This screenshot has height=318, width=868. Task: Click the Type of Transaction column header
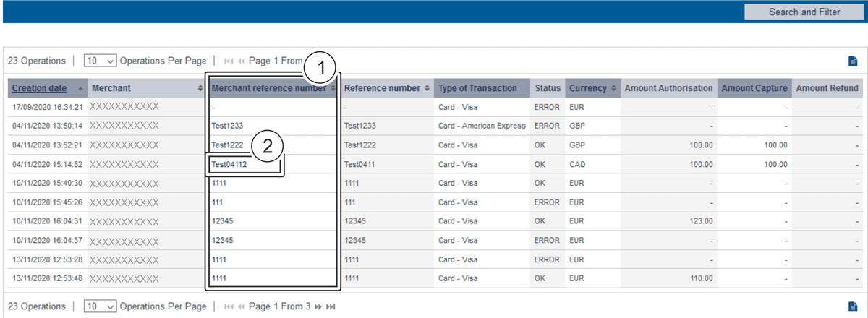tap(477, 88)
